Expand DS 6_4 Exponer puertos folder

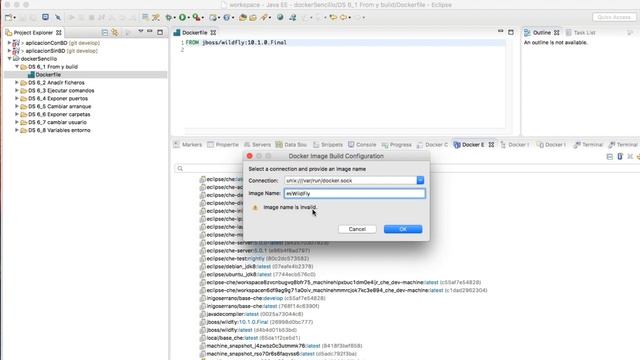coord(17,98)
